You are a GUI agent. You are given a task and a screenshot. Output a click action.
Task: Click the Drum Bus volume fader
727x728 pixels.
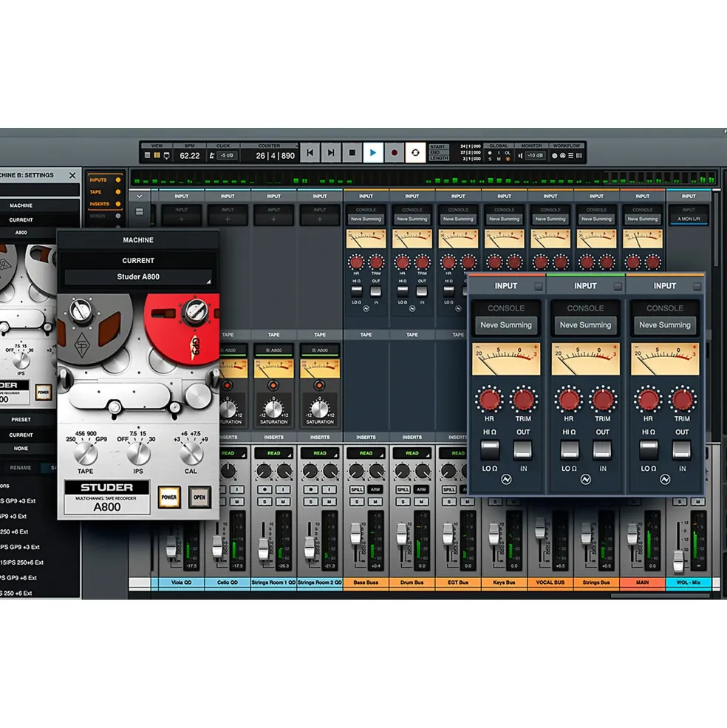[402, 535]
